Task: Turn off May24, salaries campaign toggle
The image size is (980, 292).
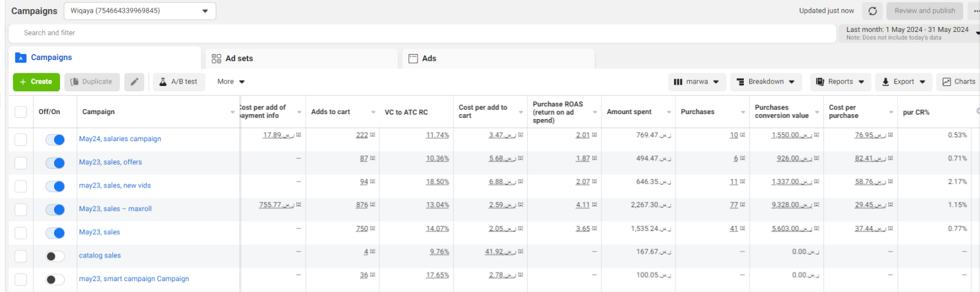Action: (x=55, y=139)
